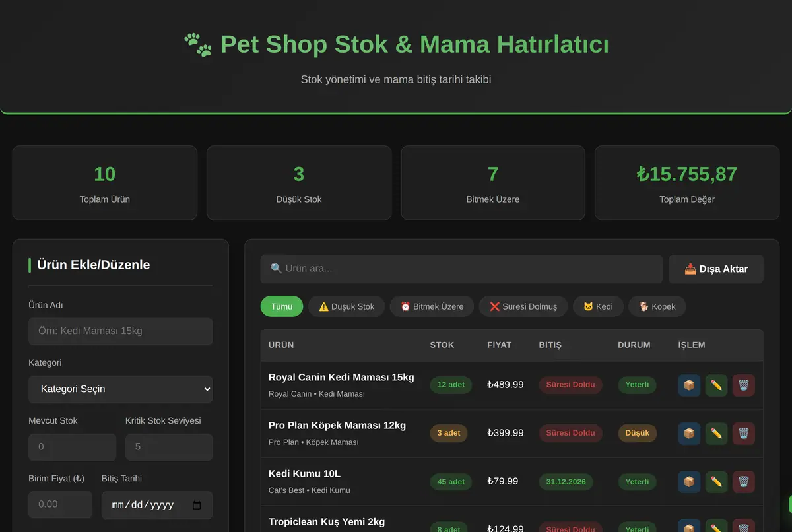Click stock update box icon for Royal Canin Kedi Maması

689,385
